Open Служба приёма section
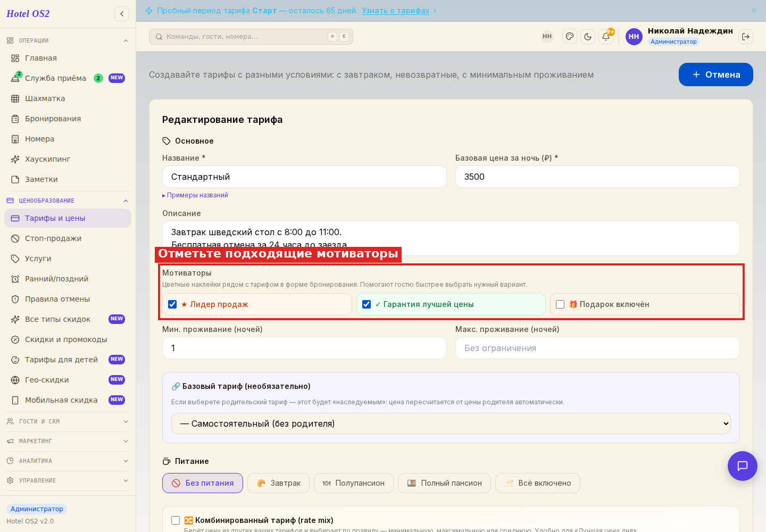Image resolution: width=766 pixels, height=532 pixels. pos(68,78)
